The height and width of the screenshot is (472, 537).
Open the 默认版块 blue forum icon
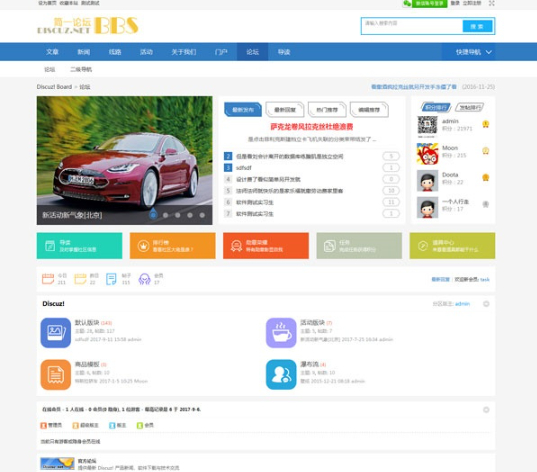(x=56, y=333)
